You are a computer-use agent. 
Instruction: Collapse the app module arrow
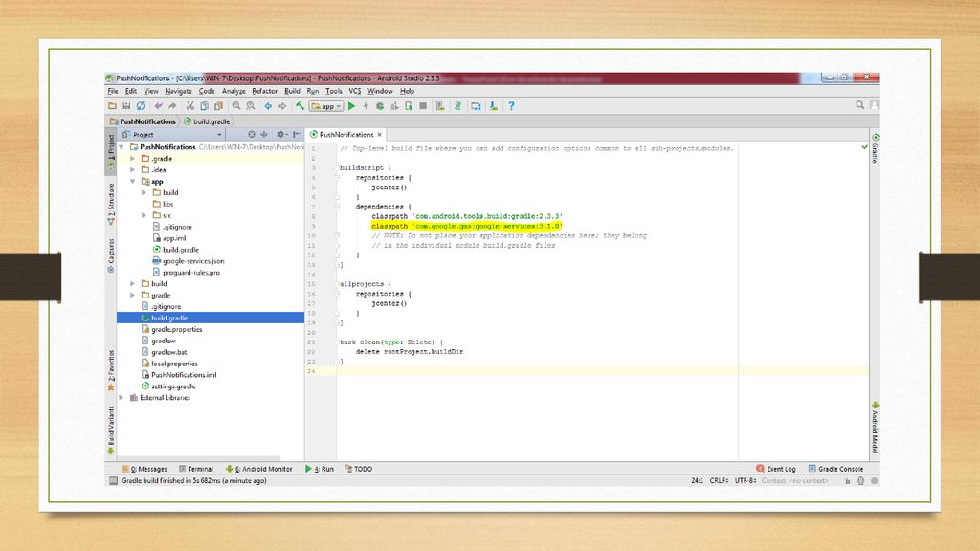click(x=132, y=181)
